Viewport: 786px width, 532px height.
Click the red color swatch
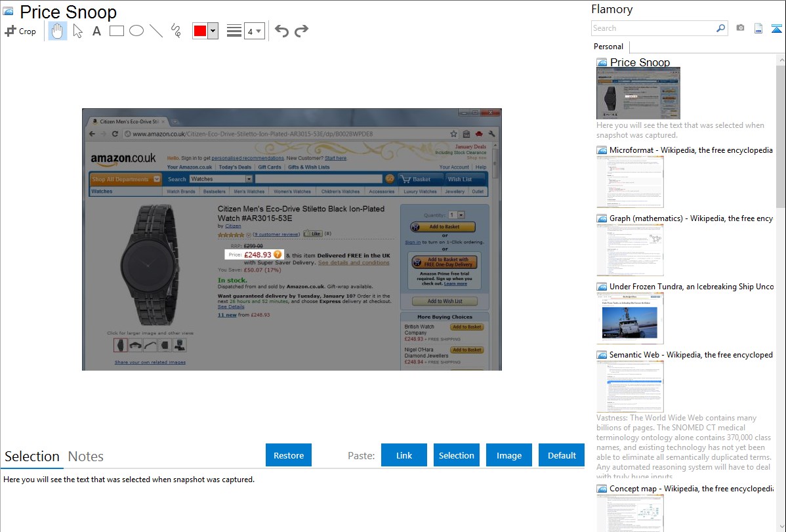pyautogui.click(x=200, y=31)
